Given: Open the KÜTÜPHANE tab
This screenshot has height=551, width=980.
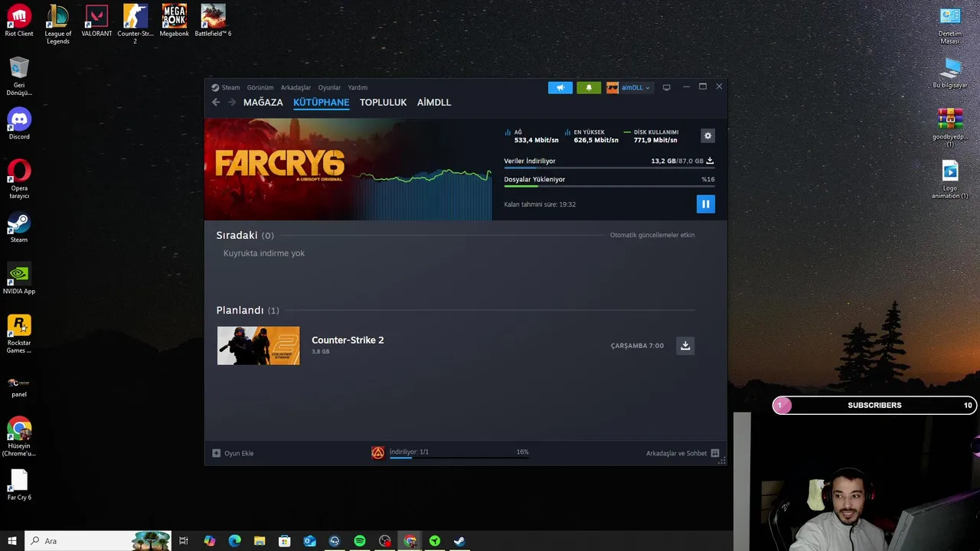Looking at the screenshot, I should point(321,102).
